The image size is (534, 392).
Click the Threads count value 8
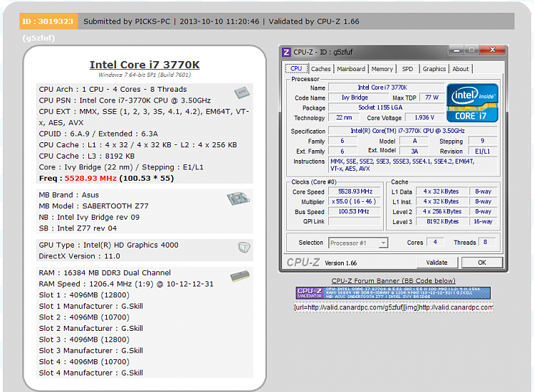click(x=486, y=242)
